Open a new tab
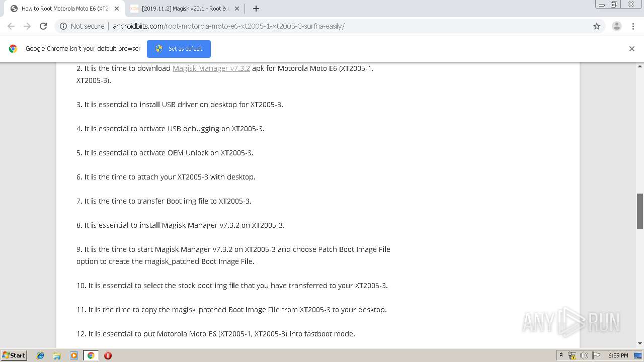This screenshot has height=362, width=644. tap(256, 9)
